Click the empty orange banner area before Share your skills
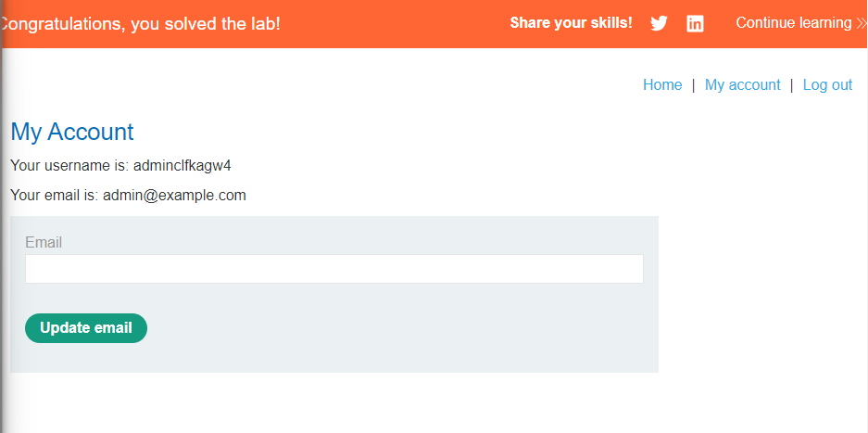The width and height of the screenshot is (868, 433). (394, 24)
